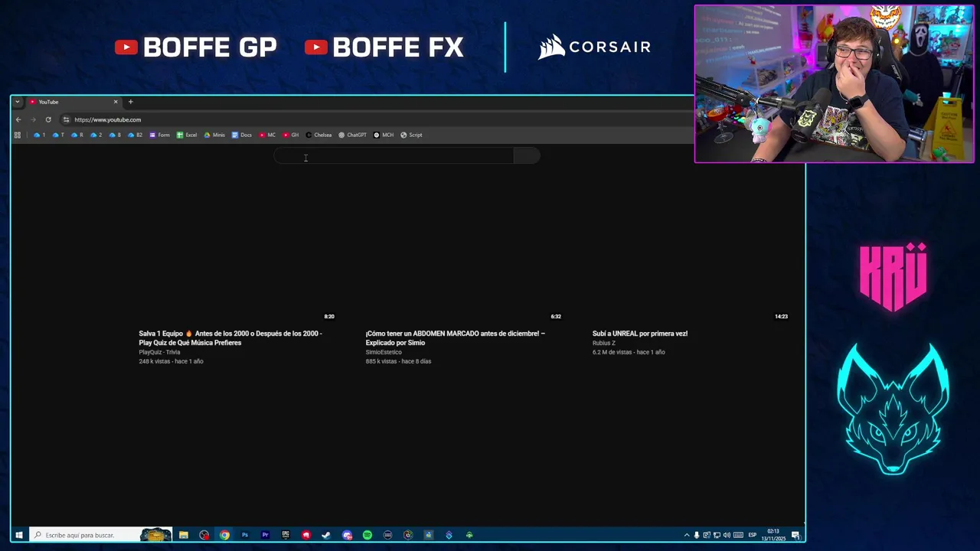Reload the YouTube page

48,119
